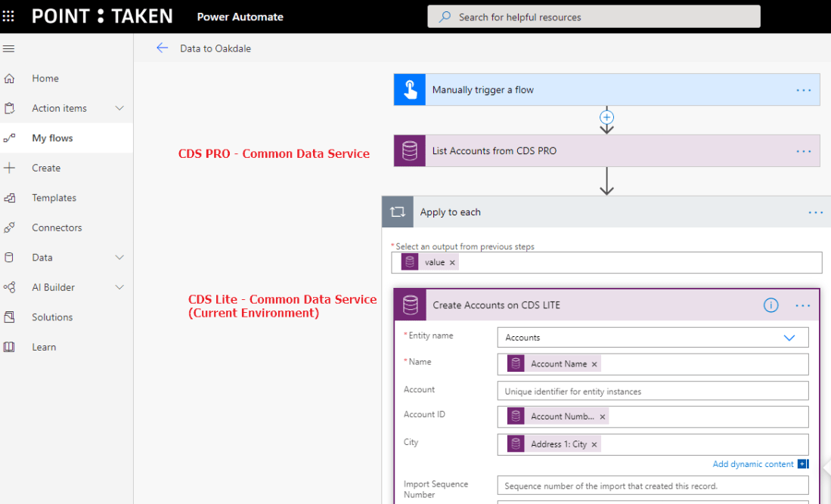This screenshot has height=504, width=831.
Task: Open ellipsis menu on Apply to each
Action: (815, 212)
